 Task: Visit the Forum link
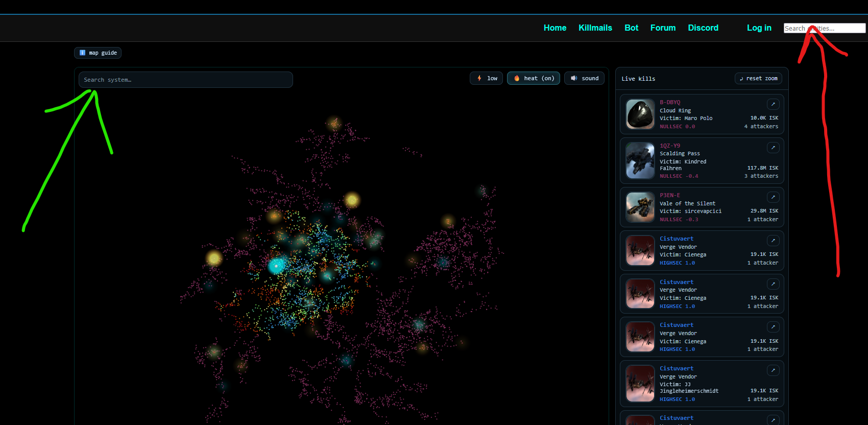pos(663,28)
